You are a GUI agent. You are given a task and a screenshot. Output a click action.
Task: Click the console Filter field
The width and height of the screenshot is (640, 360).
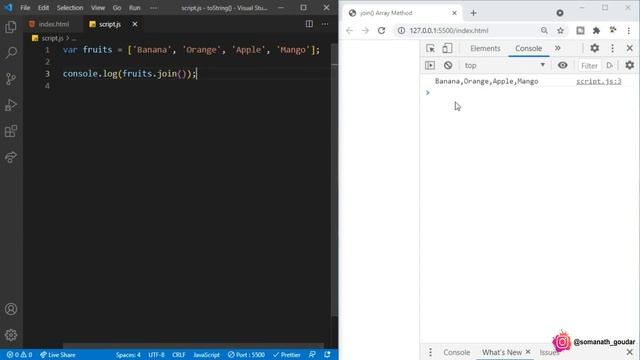point(589,65)
